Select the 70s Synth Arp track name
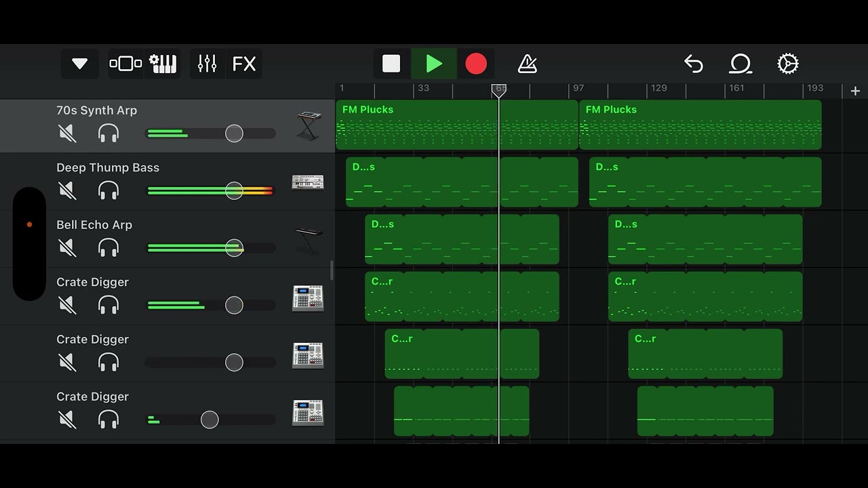868x488 pixels. point(96,110)
